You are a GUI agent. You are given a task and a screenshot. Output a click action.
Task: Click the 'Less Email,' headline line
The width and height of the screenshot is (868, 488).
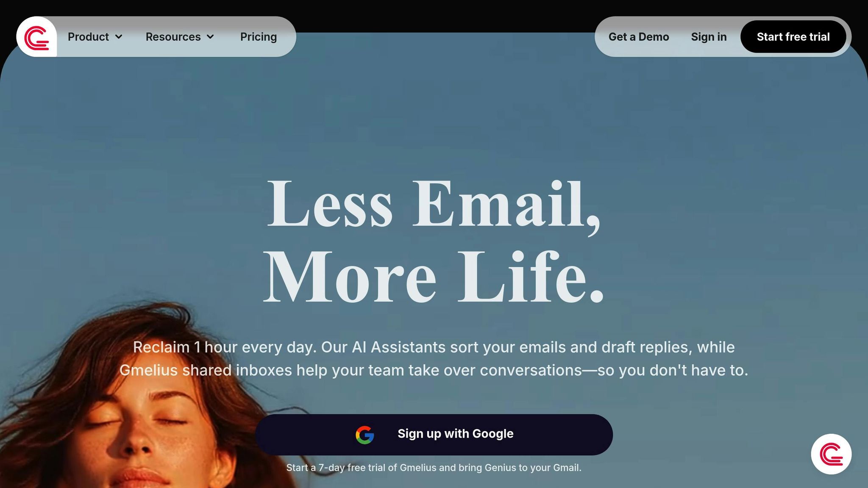tap(434, 205)
